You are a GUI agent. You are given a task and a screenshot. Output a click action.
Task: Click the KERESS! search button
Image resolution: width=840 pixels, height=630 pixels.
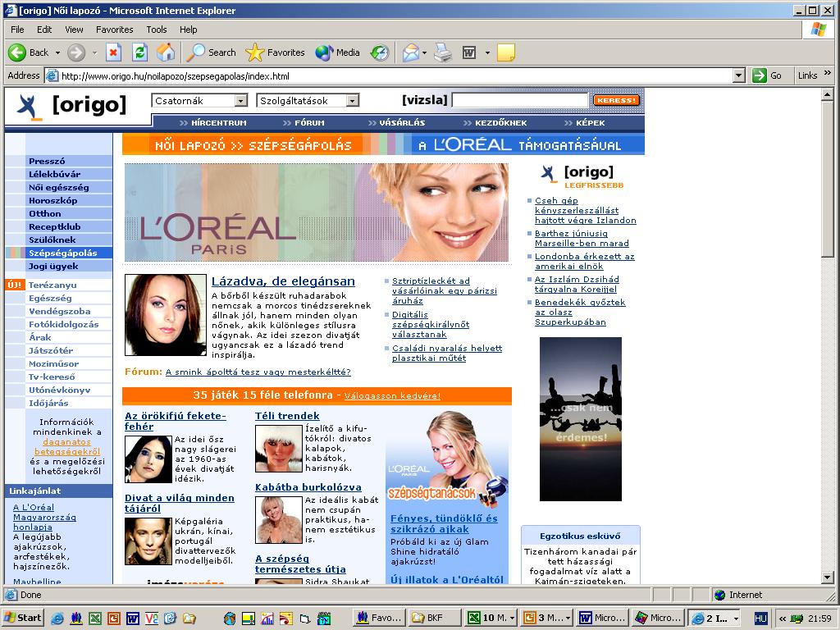pyautogui.click(x=616, y=100)
